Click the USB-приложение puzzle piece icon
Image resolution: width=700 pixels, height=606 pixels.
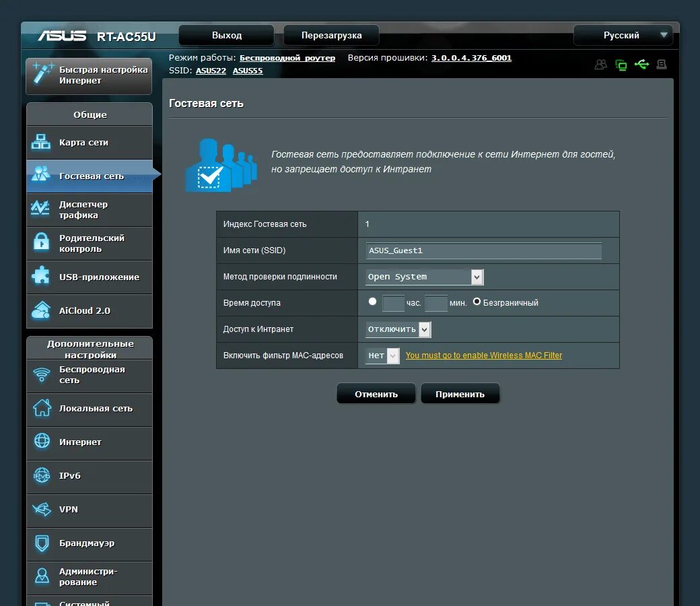(x=41, y=275)
